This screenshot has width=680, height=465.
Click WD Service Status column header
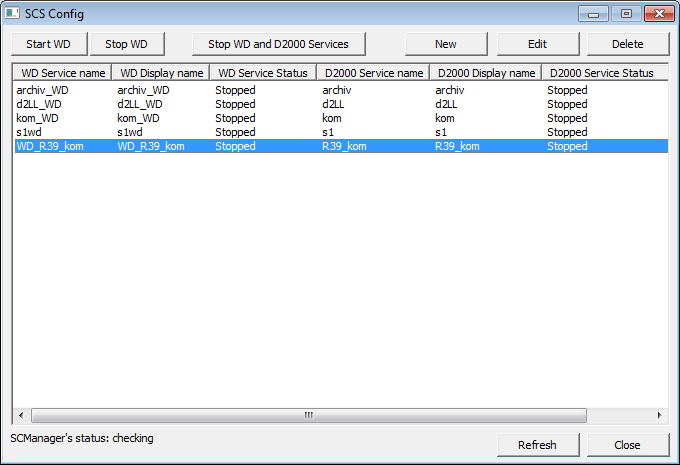[264, 73]
